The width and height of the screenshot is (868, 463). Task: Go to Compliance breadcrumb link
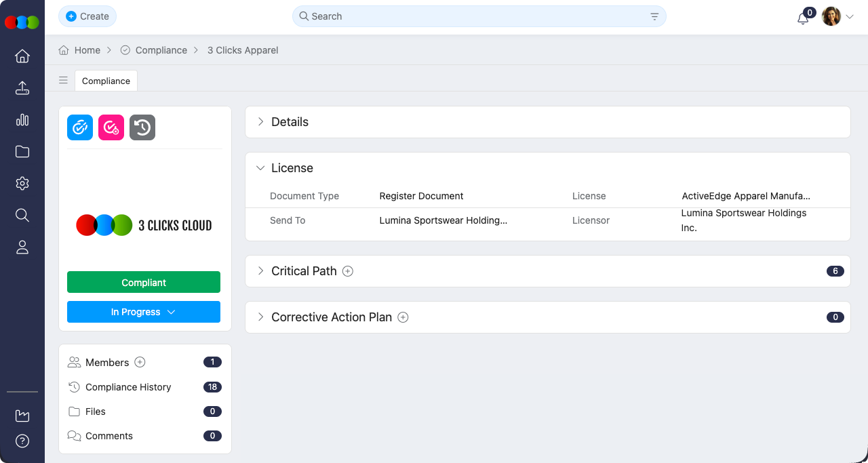click(x=161, y=50)
